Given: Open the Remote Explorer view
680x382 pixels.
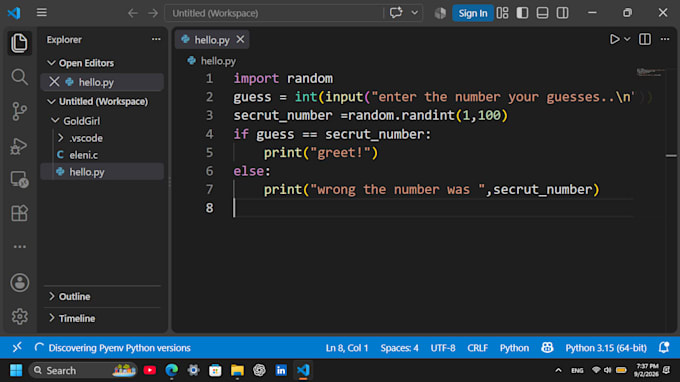Looking at the screenshot, I should coord(19,180).
